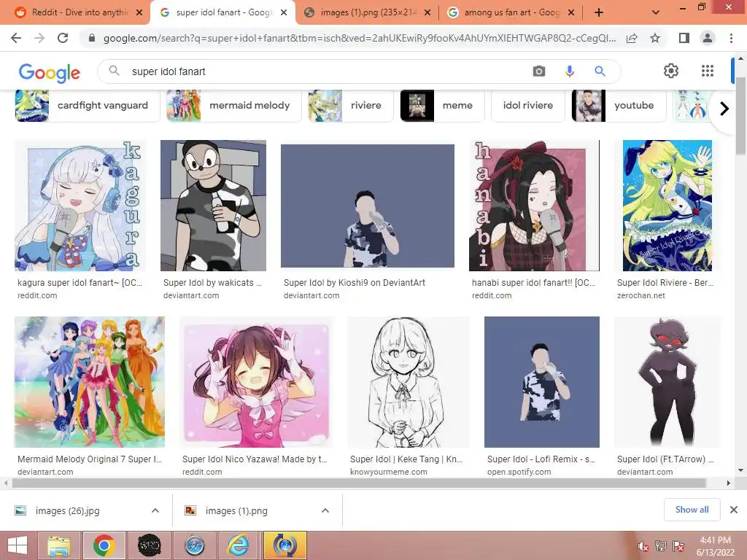The image size is (747, 560).
Task: Open the Super Idol Lofi Remix image
Action: coord(542,382)
